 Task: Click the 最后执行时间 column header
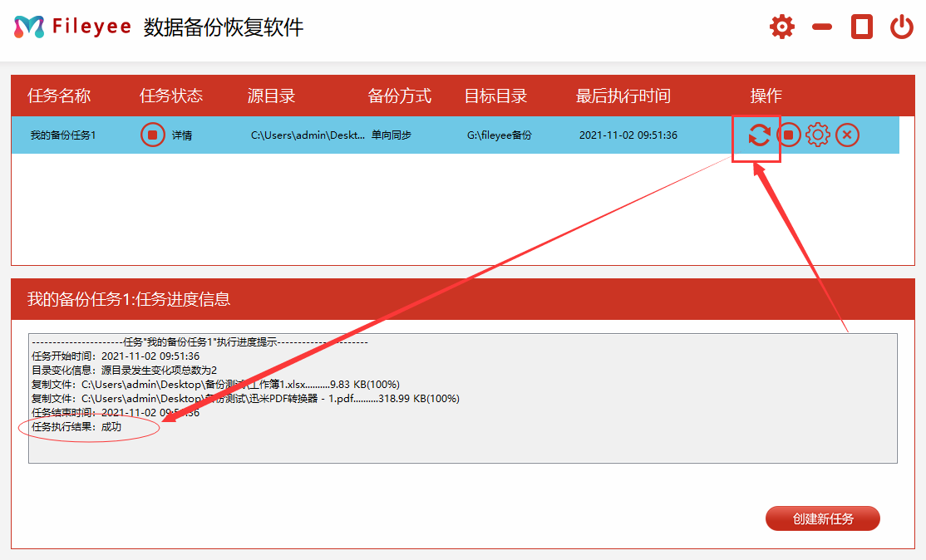pyautogui.click(x=623, y=96)
